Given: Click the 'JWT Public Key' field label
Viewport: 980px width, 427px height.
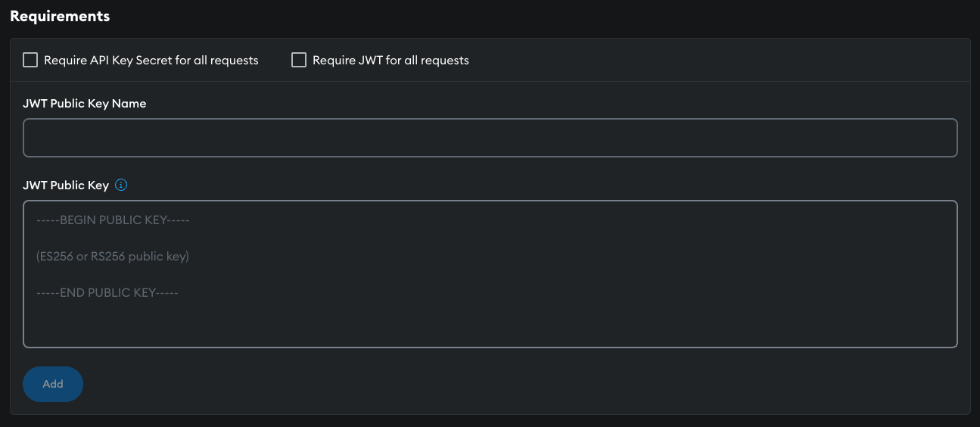Looking at the screenshot, I should [66, 185].
